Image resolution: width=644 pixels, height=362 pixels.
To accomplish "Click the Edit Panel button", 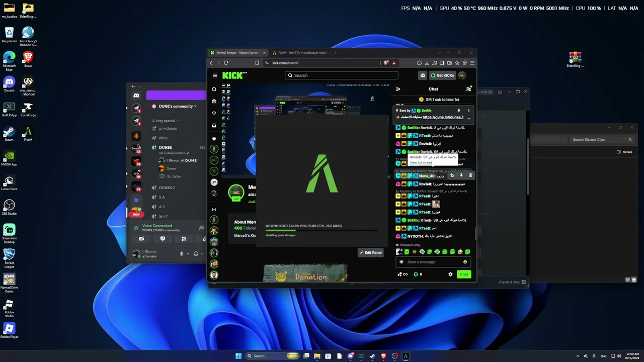I will 370,252.
